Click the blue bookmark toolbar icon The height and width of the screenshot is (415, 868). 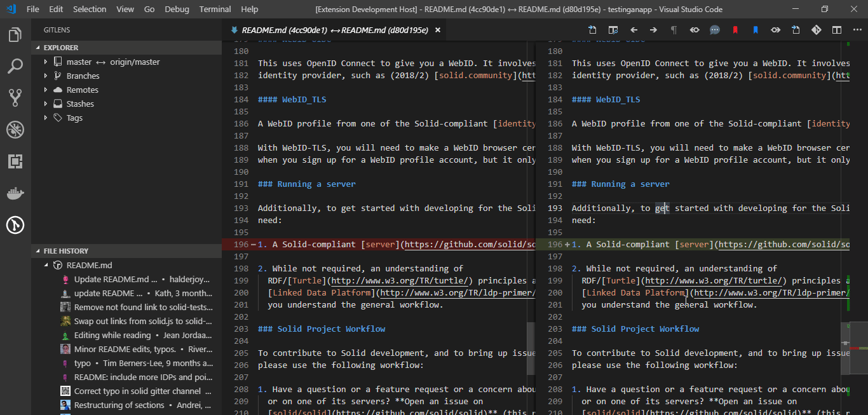756,30
